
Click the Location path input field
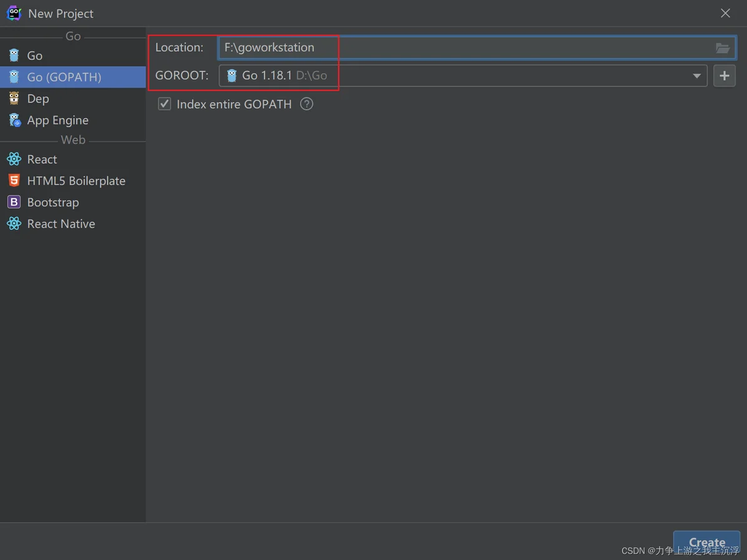[477, 48]
